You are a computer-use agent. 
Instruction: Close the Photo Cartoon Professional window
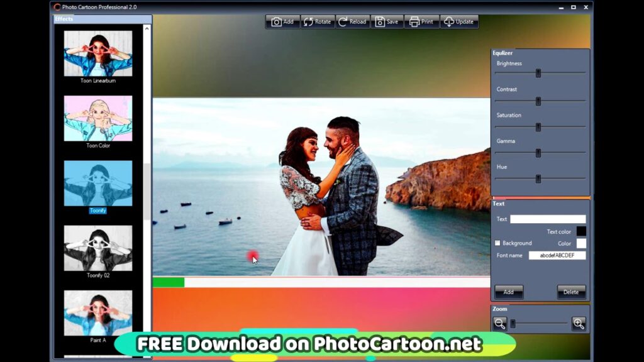[586, 8]
